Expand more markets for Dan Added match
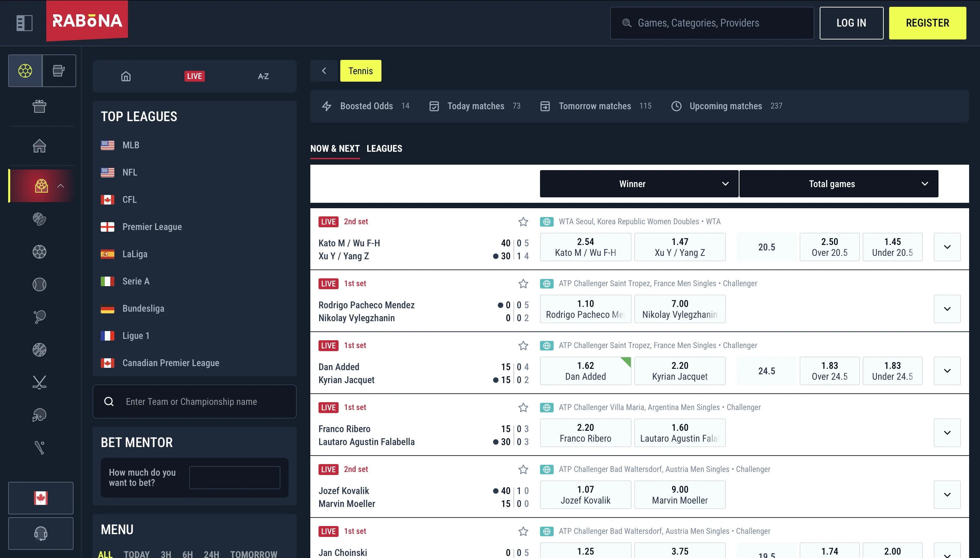 click(947, 371)
